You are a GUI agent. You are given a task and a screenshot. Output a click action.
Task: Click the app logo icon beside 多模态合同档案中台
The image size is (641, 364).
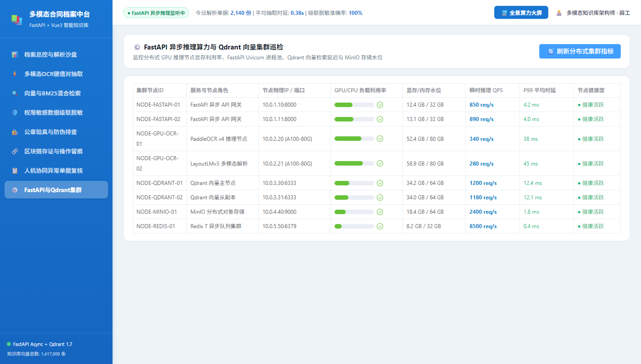(x=17, y=19)
